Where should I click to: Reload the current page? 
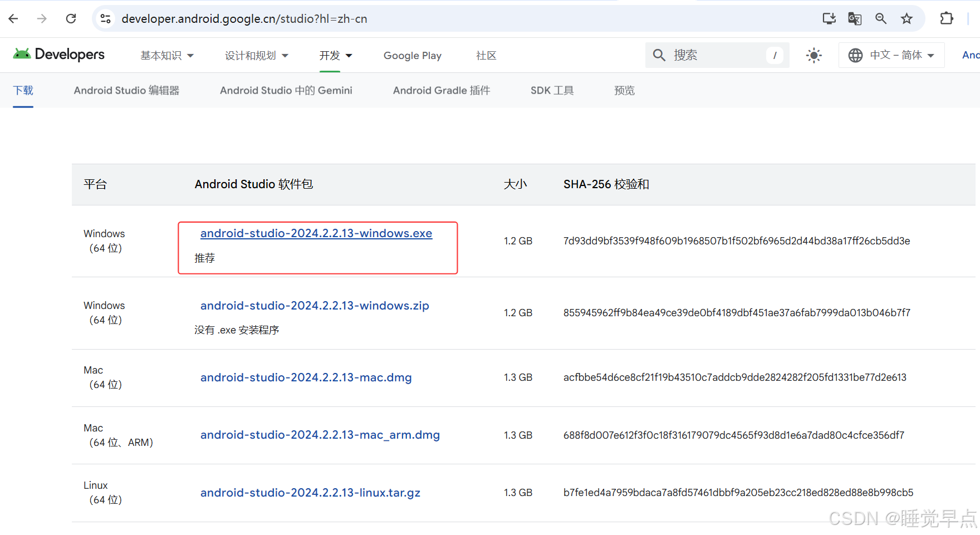coord(71,18)
